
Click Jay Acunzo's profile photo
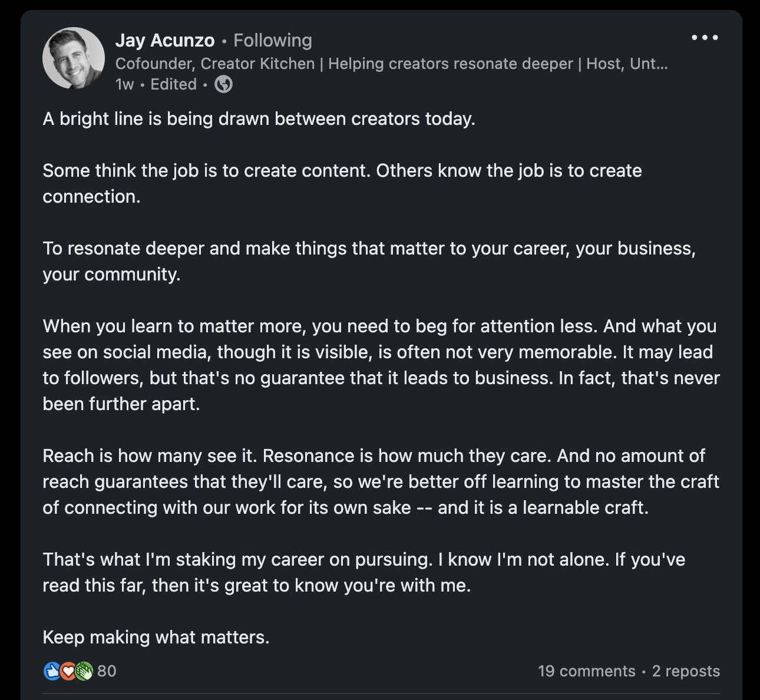click(x=73, y=58)
